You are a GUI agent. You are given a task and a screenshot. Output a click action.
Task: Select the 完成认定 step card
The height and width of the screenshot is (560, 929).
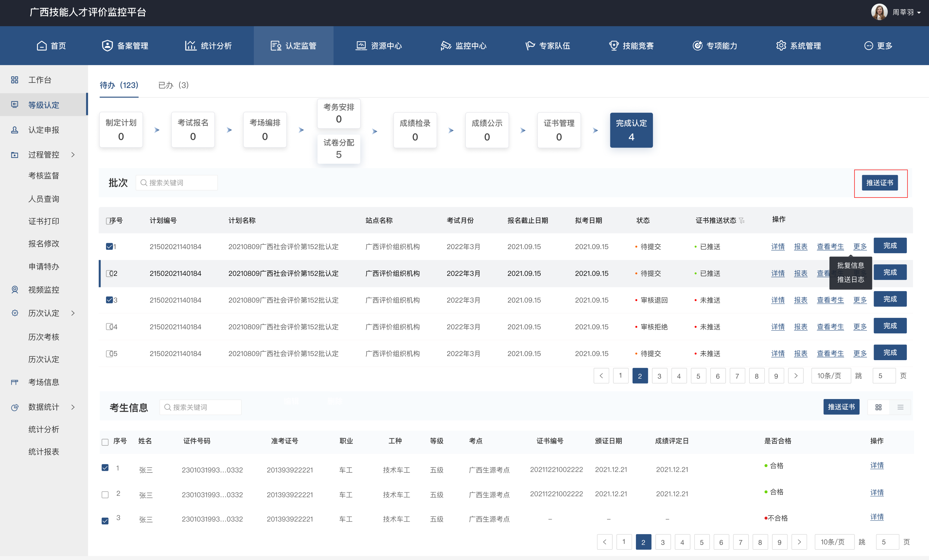click(631, 130)
